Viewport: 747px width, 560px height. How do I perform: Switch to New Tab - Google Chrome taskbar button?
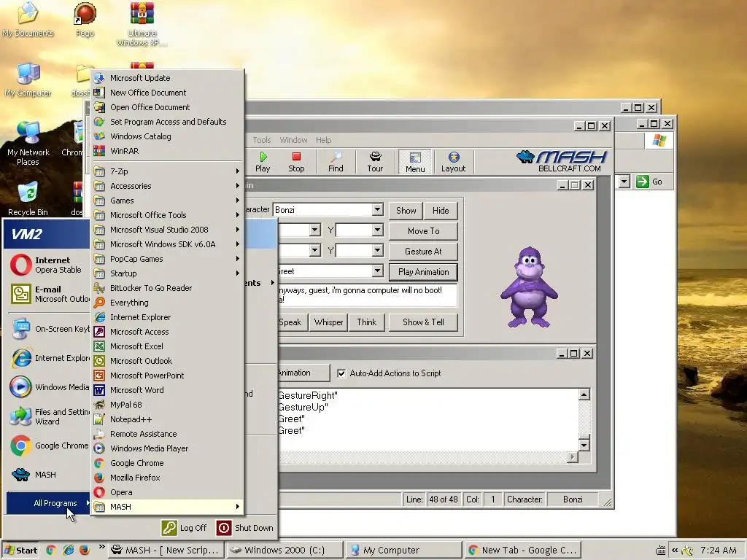[521, 550]
